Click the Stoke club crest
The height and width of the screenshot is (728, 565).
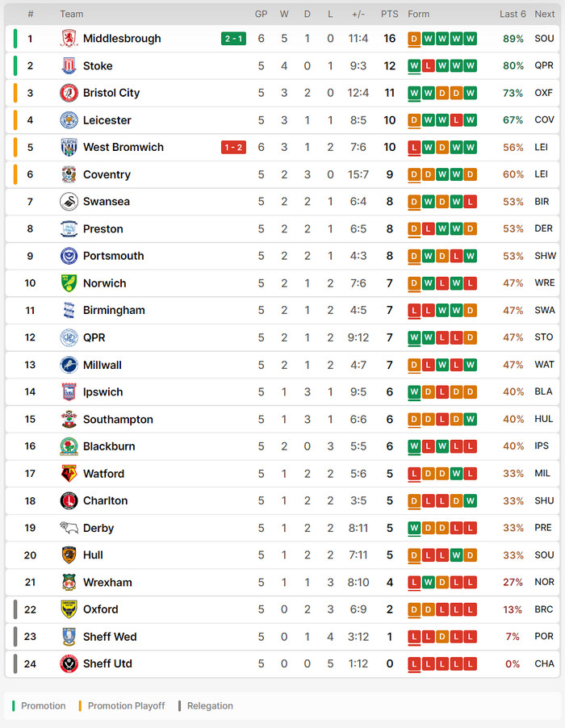[69, 66]
